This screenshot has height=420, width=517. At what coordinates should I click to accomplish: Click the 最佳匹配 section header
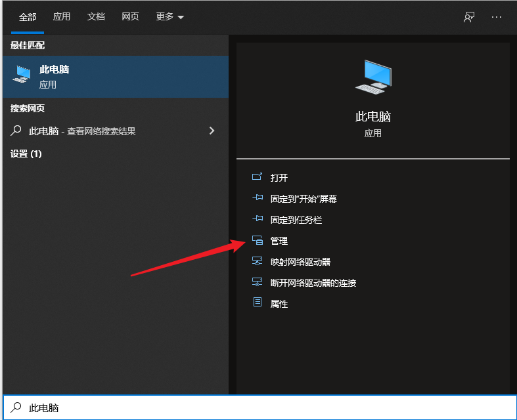[28, 45]
